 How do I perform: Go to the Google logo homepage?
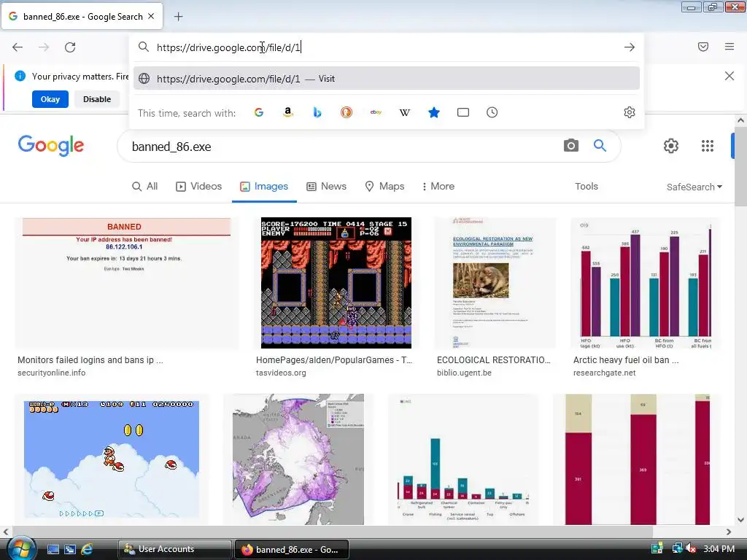pyautogui.click(x=51, y=145)
